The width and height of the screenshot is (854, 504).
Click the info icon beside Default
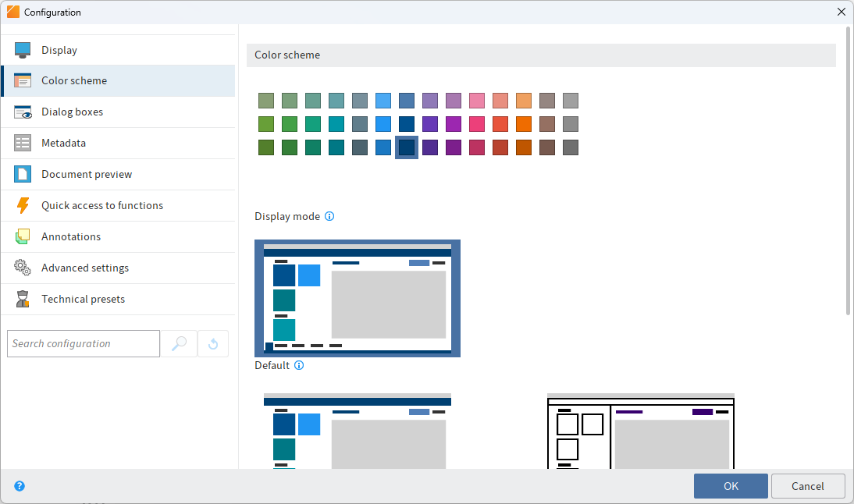tap(299, 365)
